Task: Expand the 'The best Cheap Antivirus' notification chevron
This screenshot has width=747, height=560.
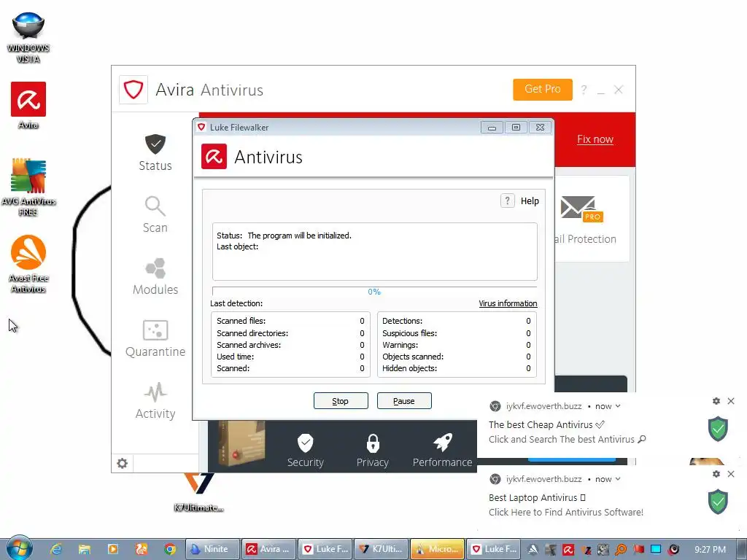Action: pos(618,406)
